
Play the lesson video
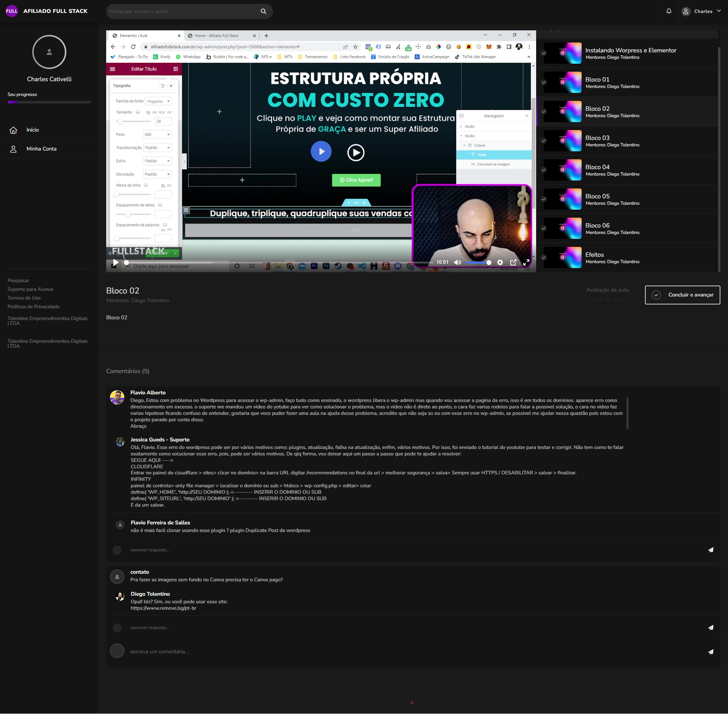pyautogui.click(x=116, y=262)
